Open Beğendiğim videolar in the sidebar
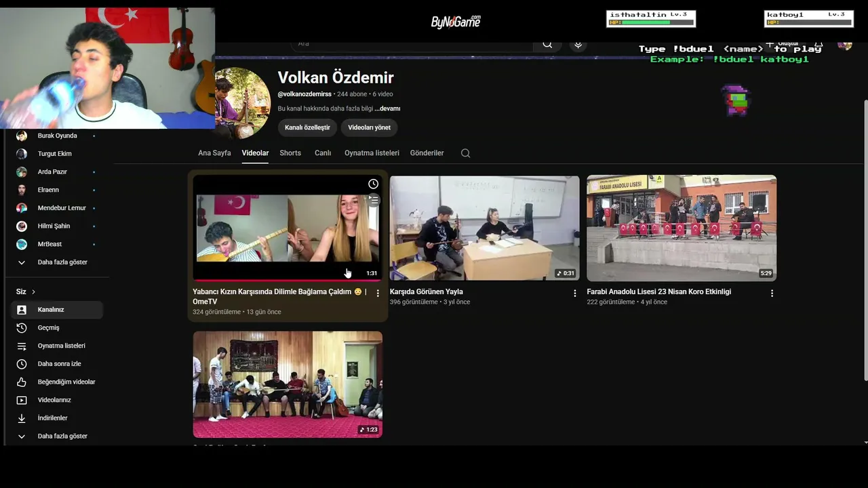Image resolution: width=868 pixels, height=488 pixels. tap(57, 382)
